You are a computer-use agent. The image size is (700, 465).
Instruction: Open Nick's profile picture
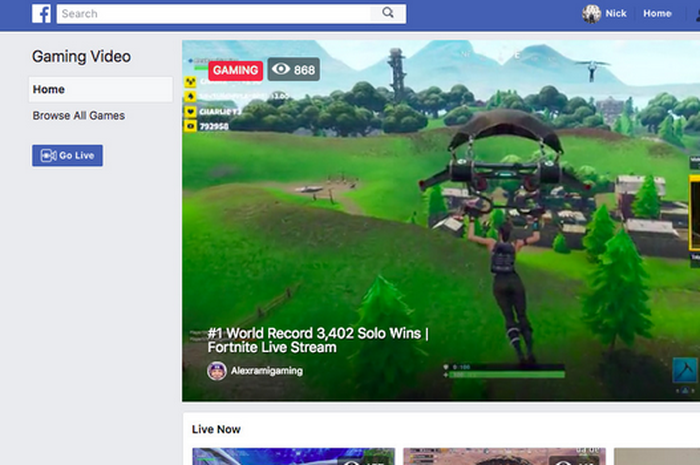tap(592, 14)
